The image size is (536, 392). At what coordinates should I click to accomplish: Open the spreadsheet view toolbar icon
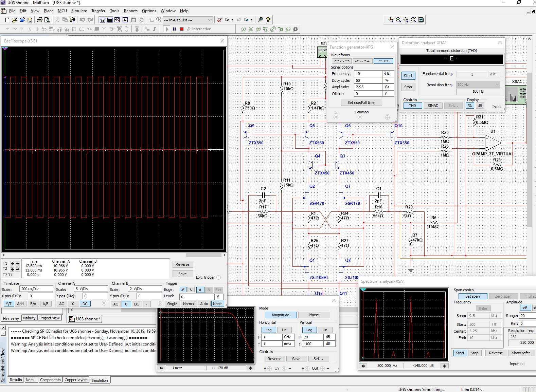(110, 20)
